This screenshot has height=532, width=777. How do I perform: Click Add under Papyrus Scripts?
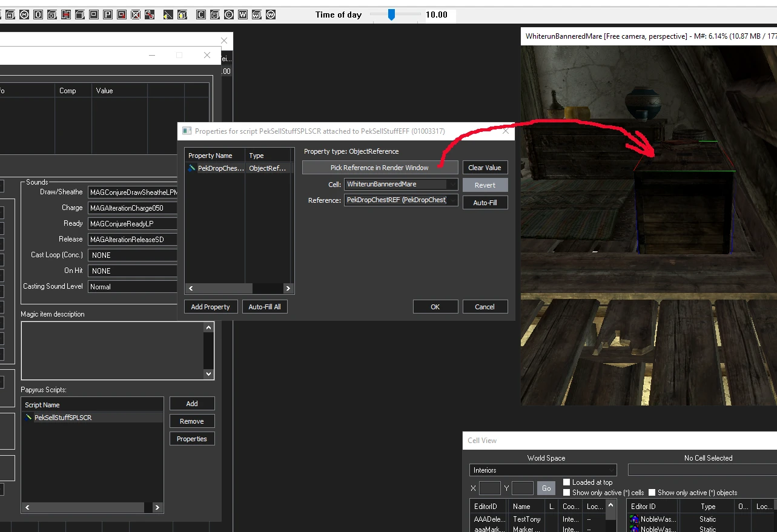point(192,404)
